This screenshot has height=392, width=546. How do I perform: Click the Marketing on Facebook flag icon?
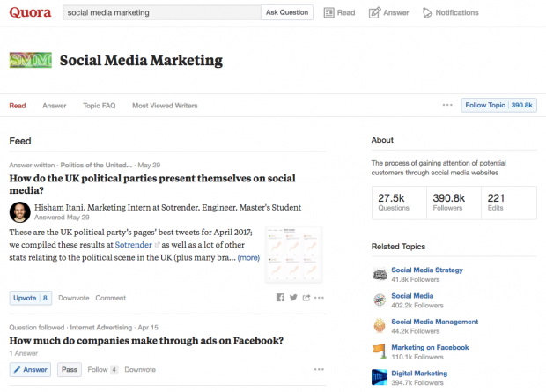tap(380, 351)
